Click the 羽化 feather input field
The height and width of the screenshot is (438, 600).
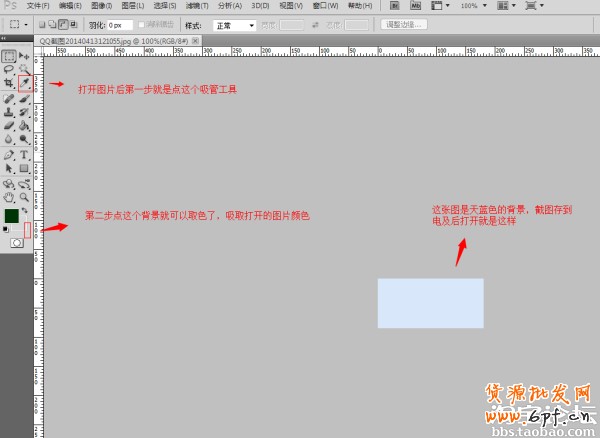(118, 24)
